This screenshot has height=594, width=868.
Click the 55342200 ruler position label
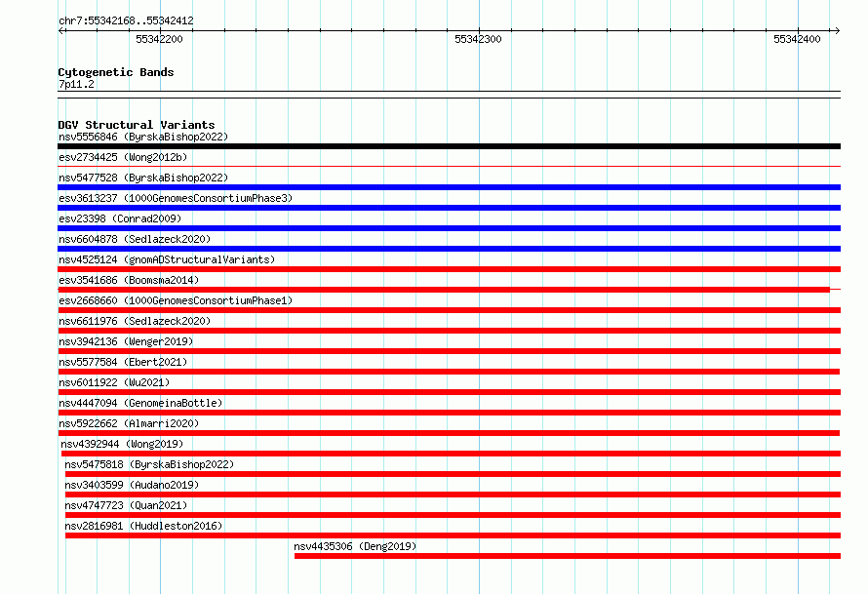coord(159,39)
